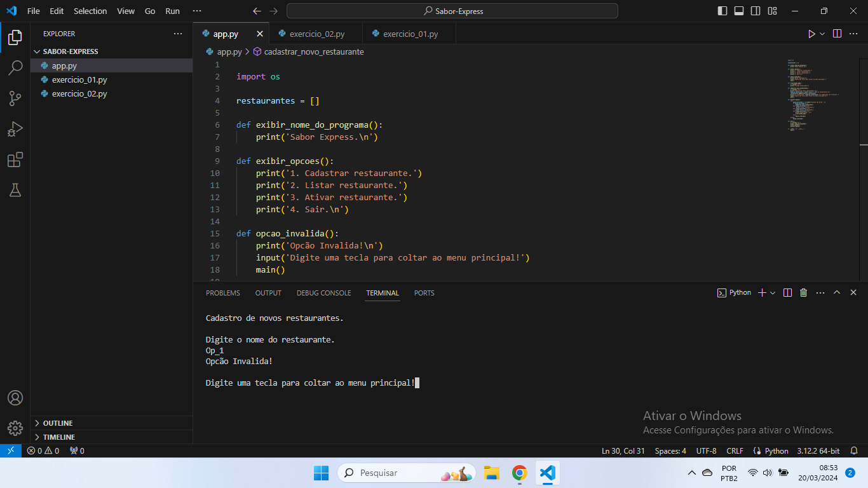Open the Source Control view icon
The height and width of the screenshot is (488, 868).
point(15,98)
